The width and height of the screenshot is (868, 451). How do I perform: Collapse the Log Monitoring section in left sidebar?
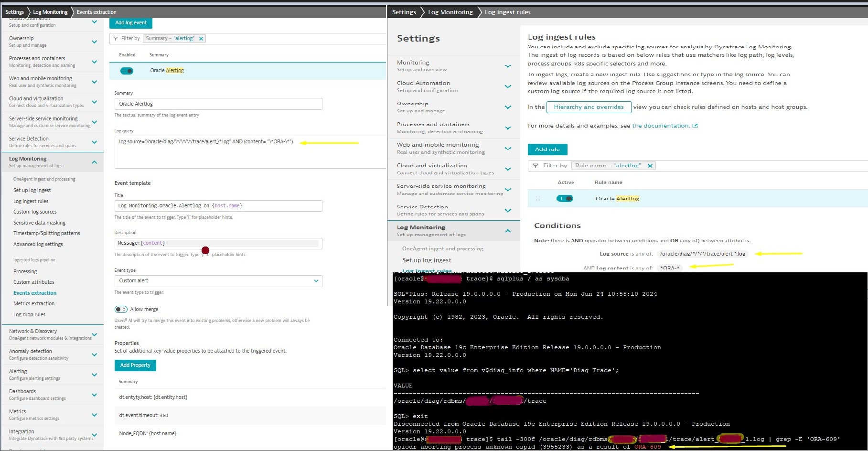94,162
